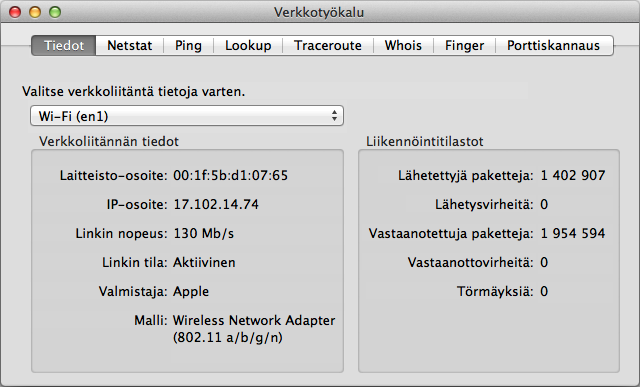
Task: Click the Lähetettyjä paketteja label
Action: coord(466,176)
